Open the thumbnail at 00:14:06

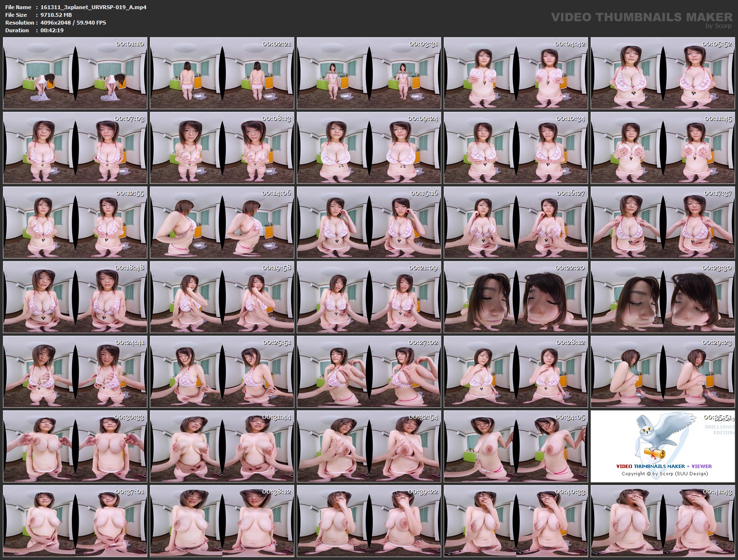pos(222,222)
